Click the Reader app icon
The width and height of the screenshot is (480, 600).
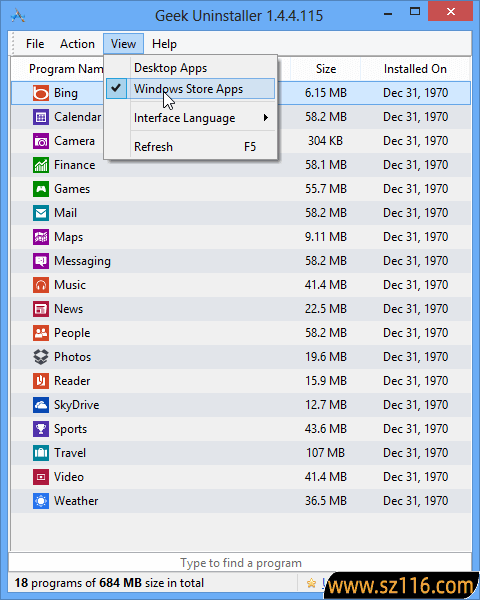click(41, 381)
